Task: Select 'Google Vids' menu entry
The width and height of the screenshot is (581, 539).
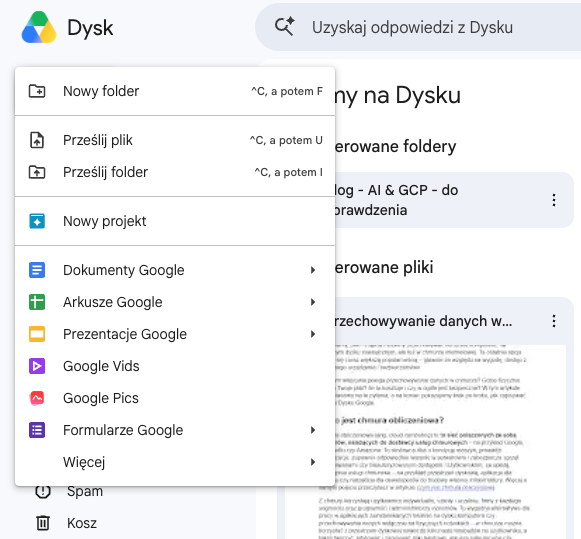Action: click(175, 366)
